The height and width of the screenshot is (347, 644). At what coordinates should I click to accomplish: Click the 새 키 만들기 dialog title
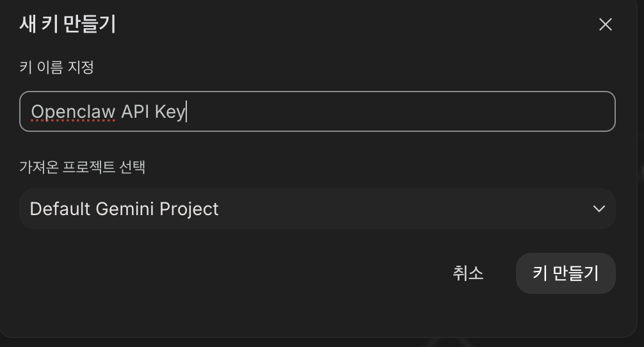(x=68, y=24)
